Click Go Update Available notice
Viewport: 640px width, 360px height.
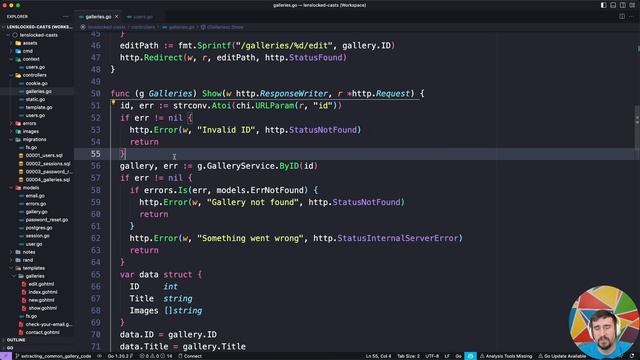point(562,356)
